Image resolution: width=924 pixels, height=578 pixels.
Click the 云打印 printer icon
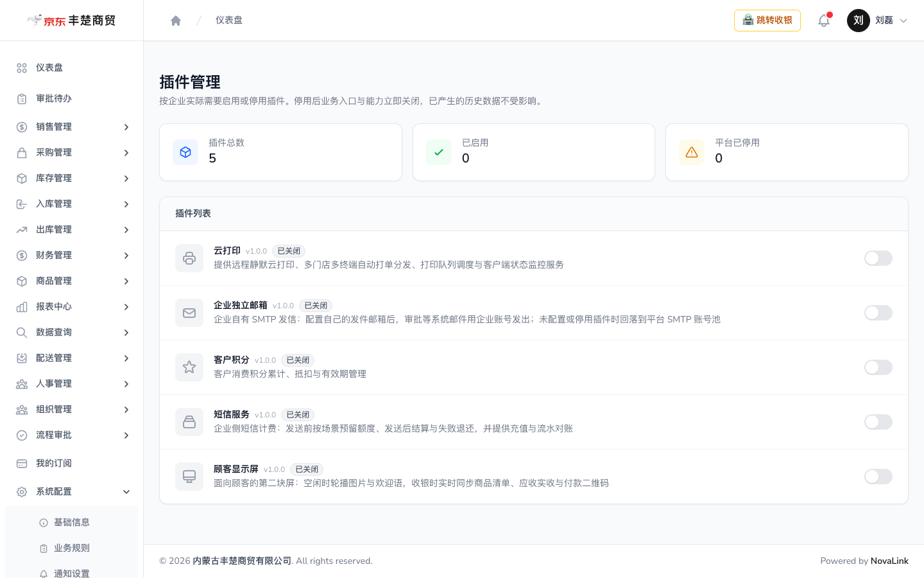point(189,258)
